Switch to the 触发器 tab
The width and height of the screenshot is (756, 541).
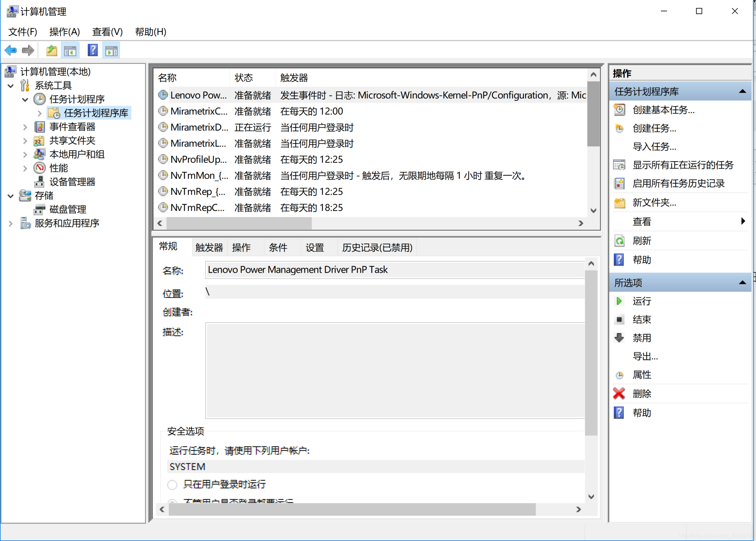coord(209,248)
